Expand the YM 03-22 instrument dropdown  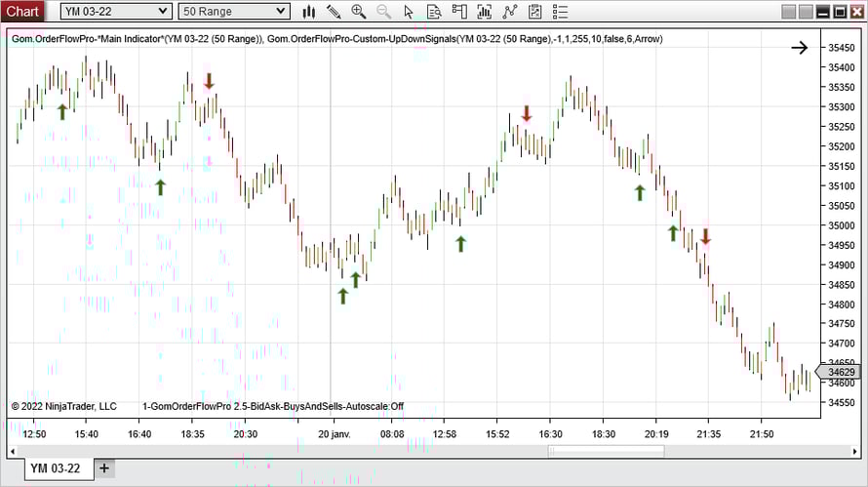point(162,12)
